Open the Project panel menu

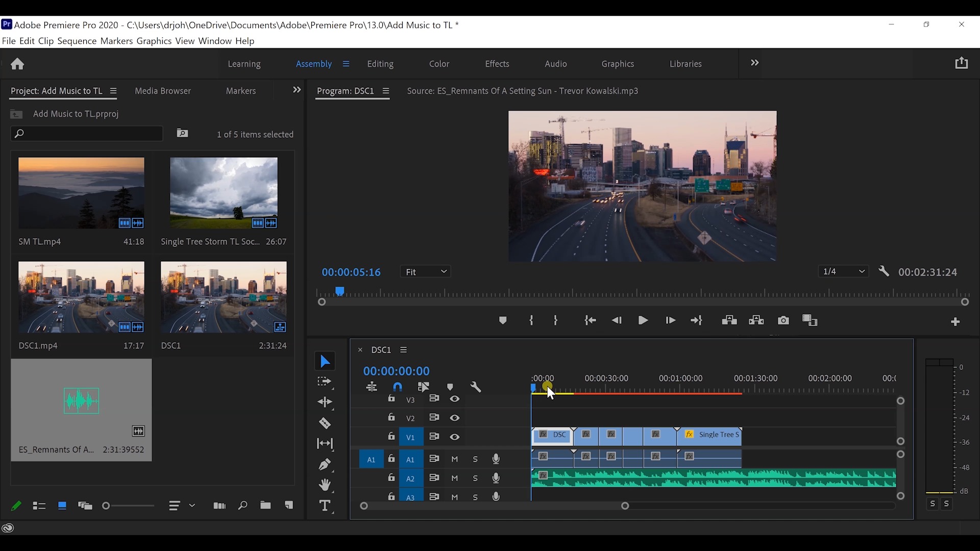point(113,91)
